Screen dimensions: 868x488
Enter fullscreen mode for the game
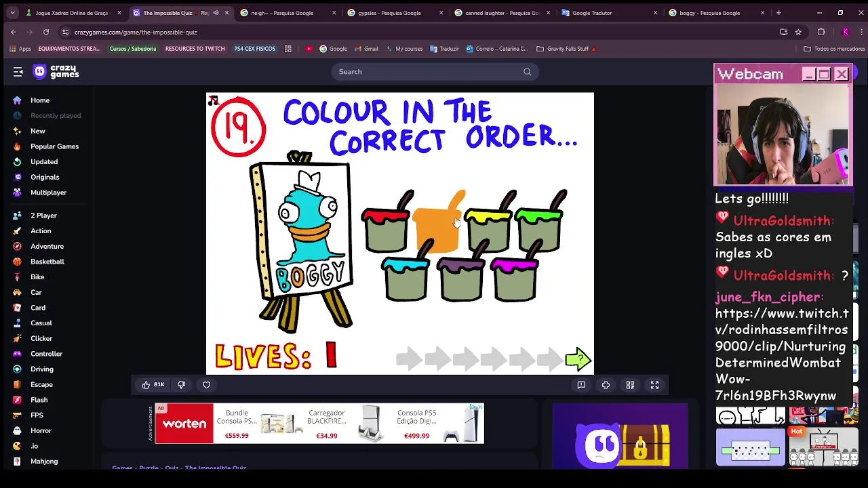[x=654, y=385]
